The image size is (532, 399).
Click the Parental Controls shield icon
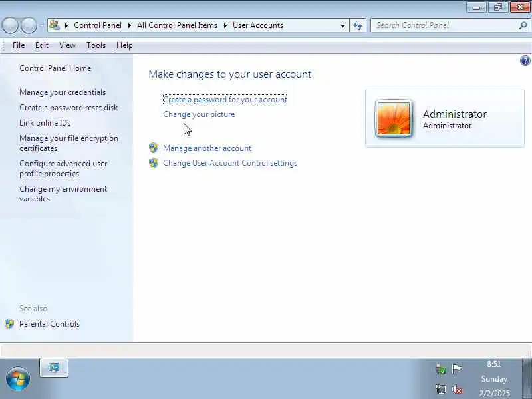point(9,324)
